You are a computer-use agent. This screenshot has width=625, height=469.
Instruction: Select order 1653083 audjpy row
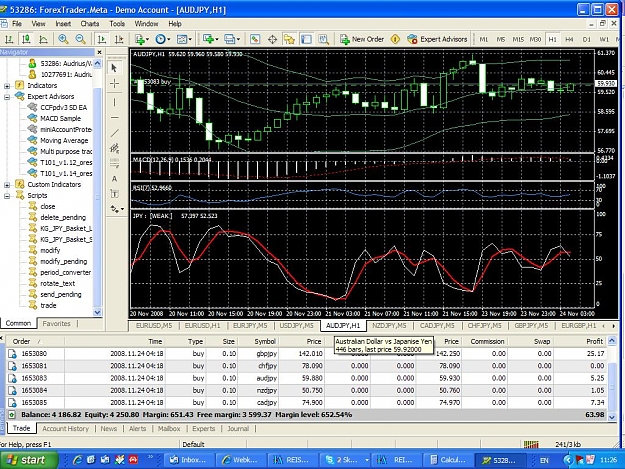pos(306,378)
